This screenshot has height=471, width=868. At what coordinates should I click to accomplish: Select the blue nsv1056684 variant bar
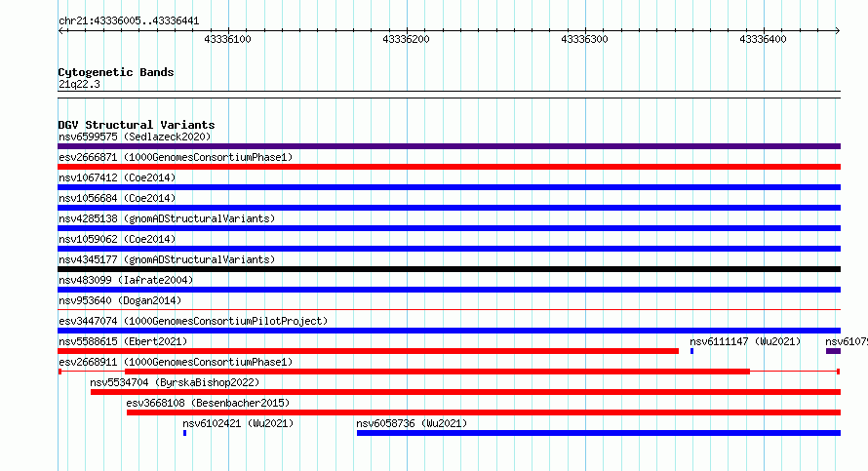(449, 208)
